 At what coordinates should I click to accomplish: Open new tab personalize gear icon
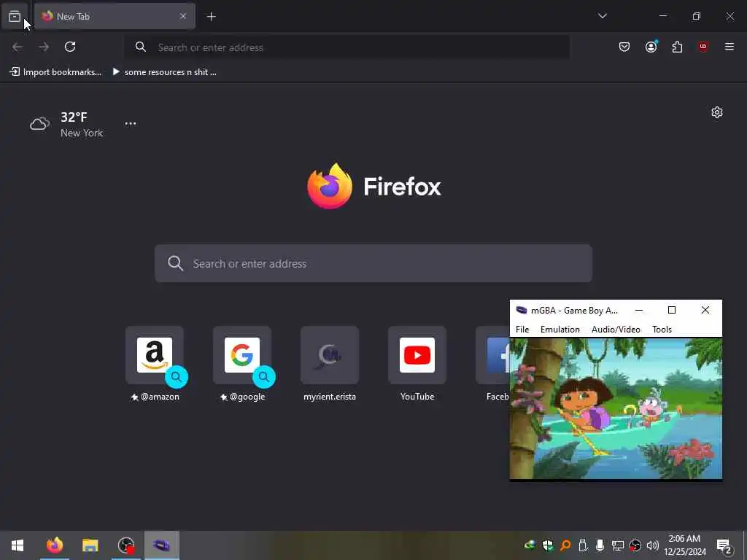click(717, 112)
